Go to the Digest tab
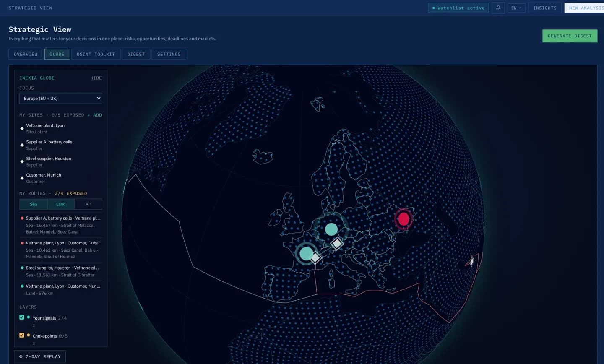This screenshot has height=364, width=604. point(136,54)
